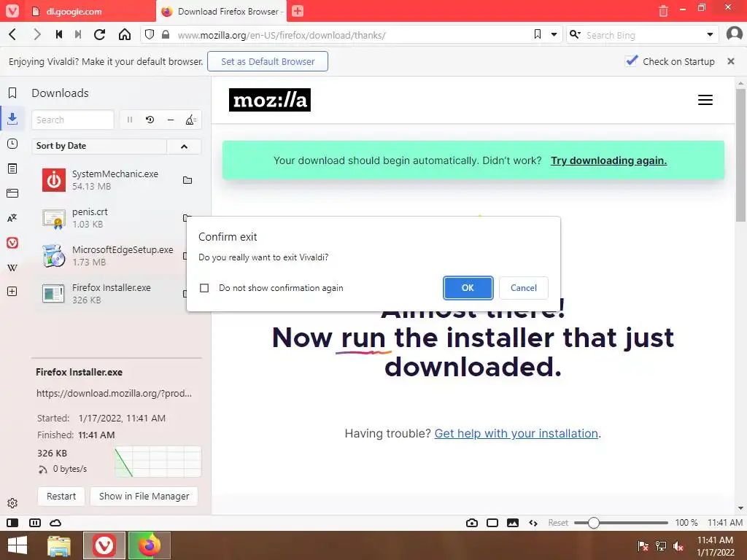The height and width of the screenshot is (560, 747).
Task: Check Do not show confirmation again
Action: (204, 288)
